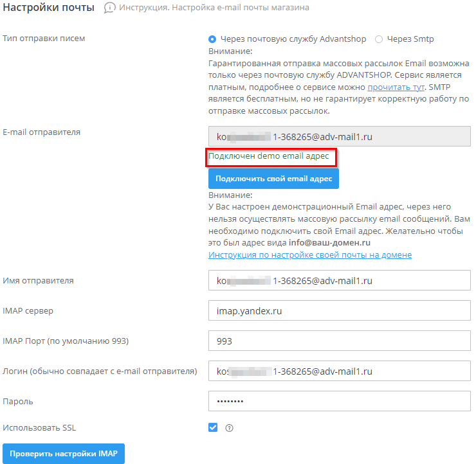Image resolution: width=476 pixels, height=464 pixels.
Task: Focus the Логин input field
Action: [340, 371]
